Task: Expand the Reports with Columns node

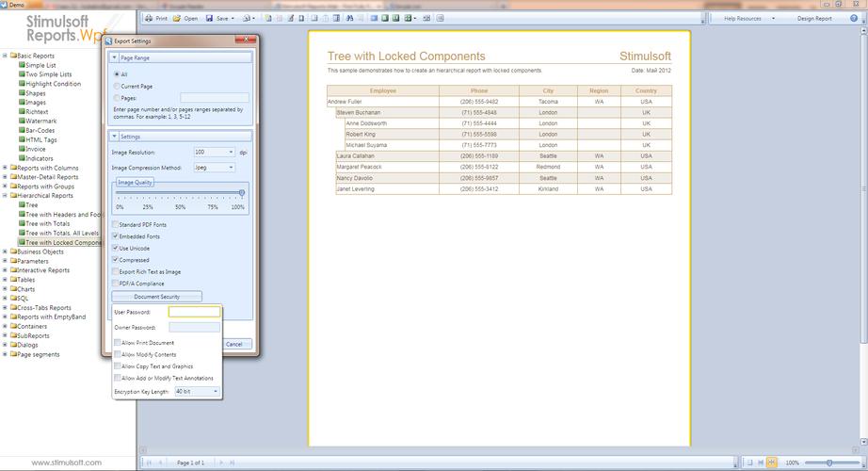Action: point(5,168)
